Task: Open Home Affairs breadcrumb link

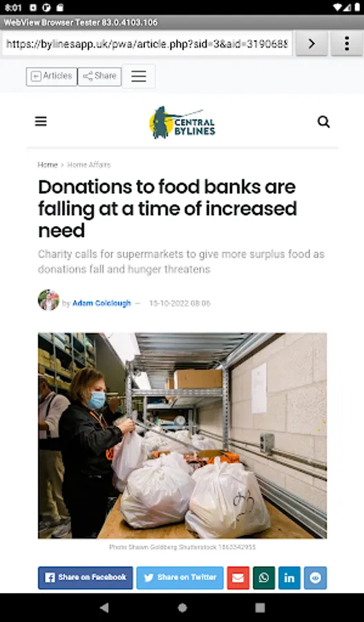Action: tap(89, 164)
